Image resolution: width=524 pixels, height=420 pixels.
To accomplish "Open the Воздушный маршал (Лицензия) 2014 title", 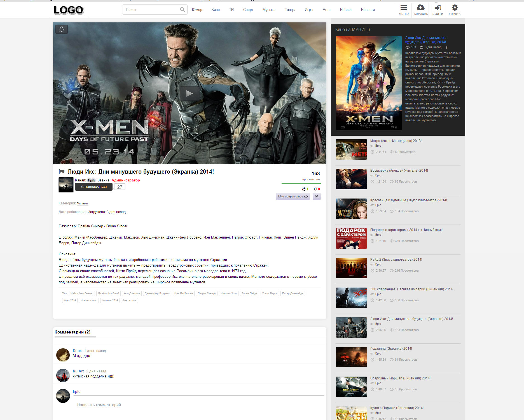I will coord(400,378).
